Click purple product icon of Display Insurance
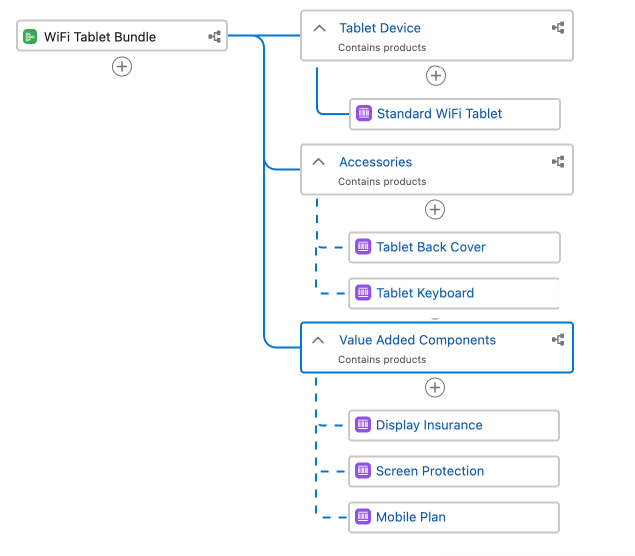635x556 pixels. [x=363, y=425]
